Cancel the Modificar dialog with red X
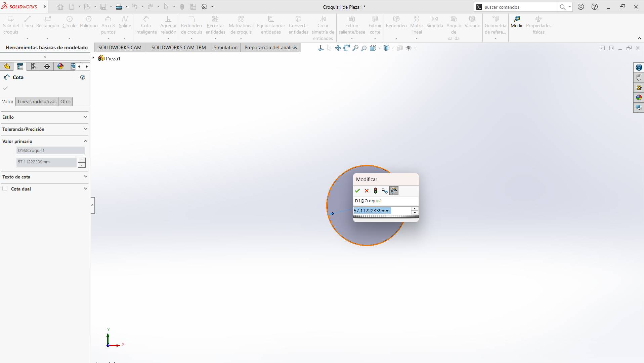The width and height of the screenshot is (644, 363). point(366,191)
